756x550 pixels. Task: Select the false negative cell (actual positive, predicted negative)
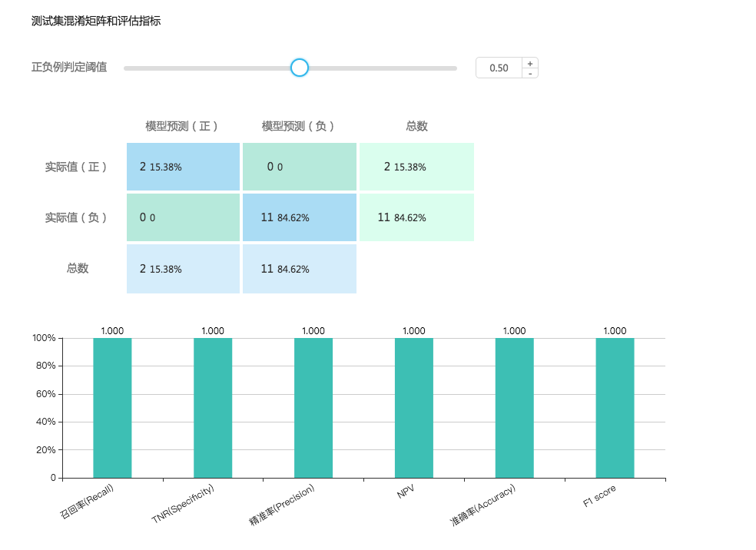tap(300, 167)
